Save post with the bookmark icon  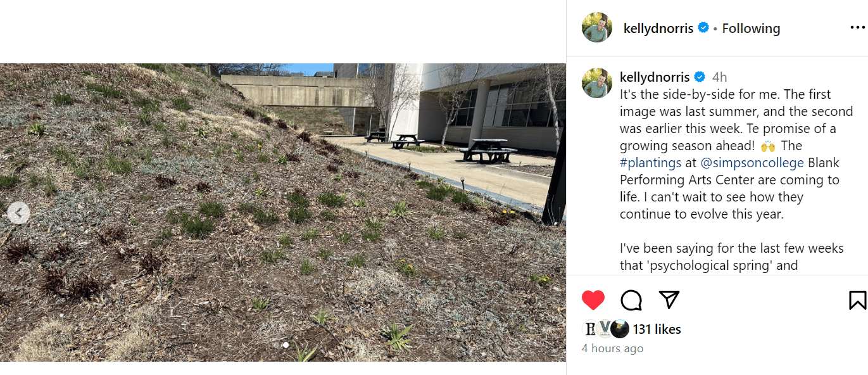click(x=857, y=300)
